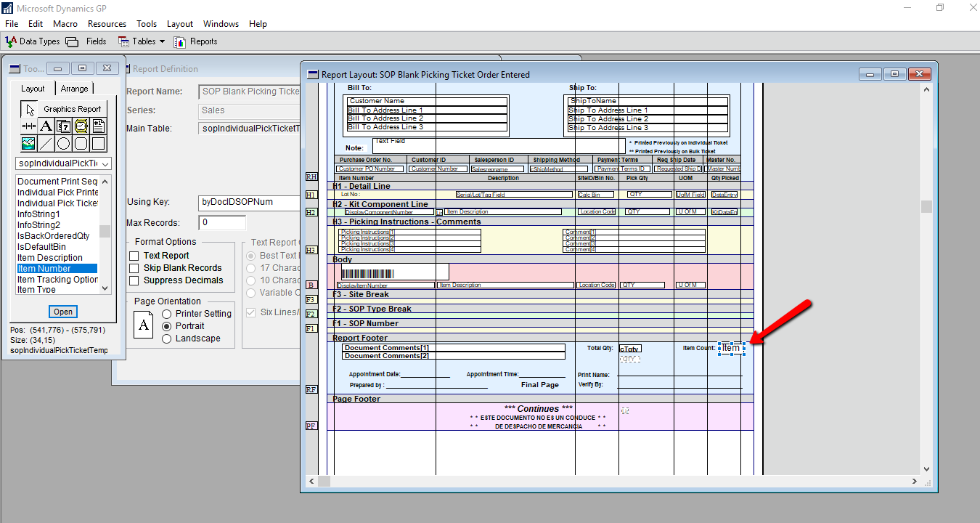
Task: Click the 'Customer Name' field under Bill To
Action: pos(427,101)
